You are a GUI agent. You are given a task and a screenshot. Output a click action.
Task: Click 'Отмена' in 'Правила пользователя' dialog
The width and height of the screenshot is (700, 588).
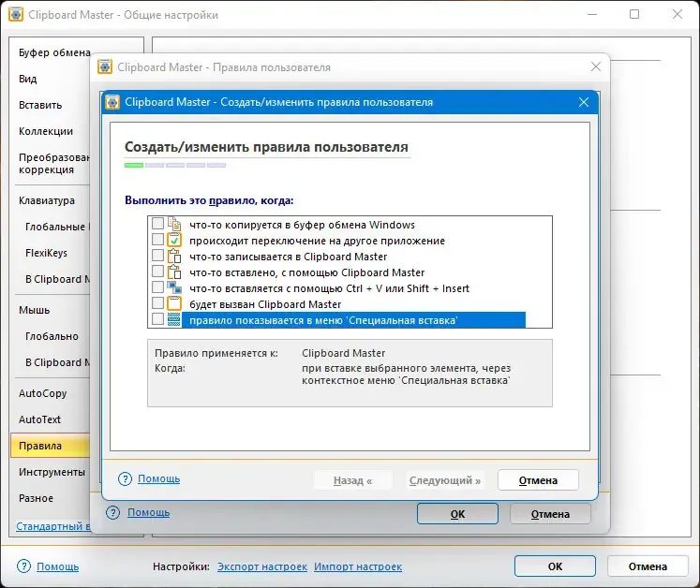coord(550,514)
